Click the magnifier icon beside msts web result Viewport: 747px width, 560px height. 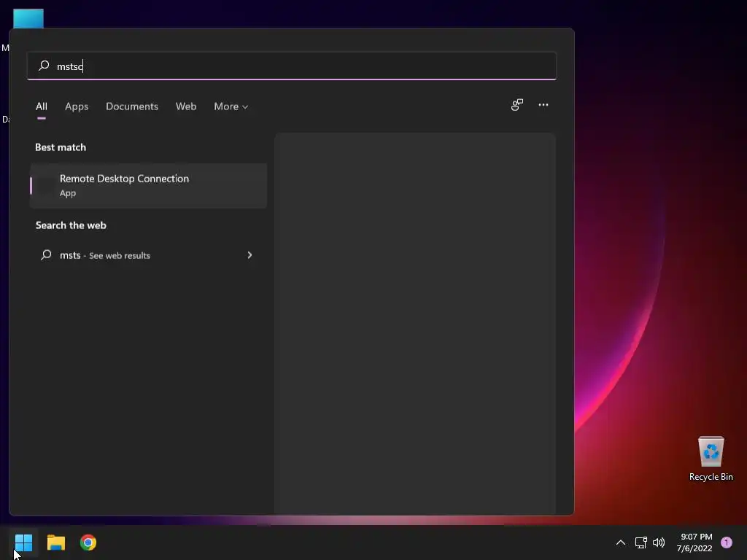46,254
